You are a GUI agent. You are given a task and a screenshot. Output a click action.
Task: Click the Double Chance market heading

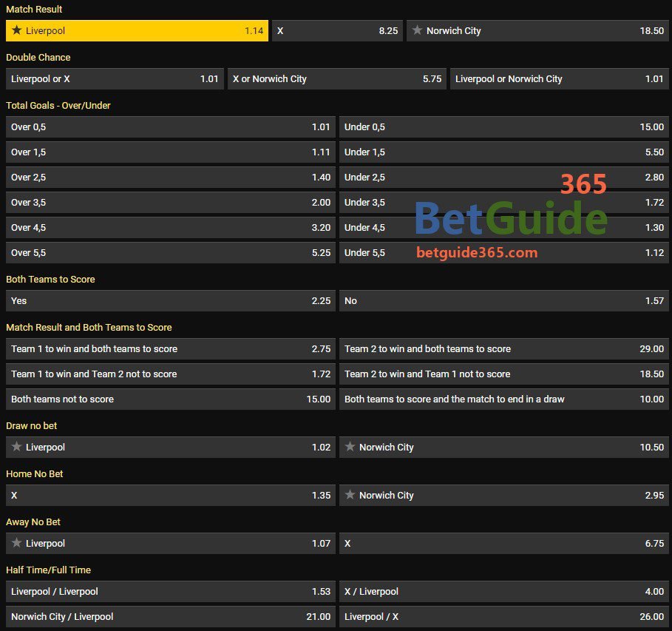point(38,57)
